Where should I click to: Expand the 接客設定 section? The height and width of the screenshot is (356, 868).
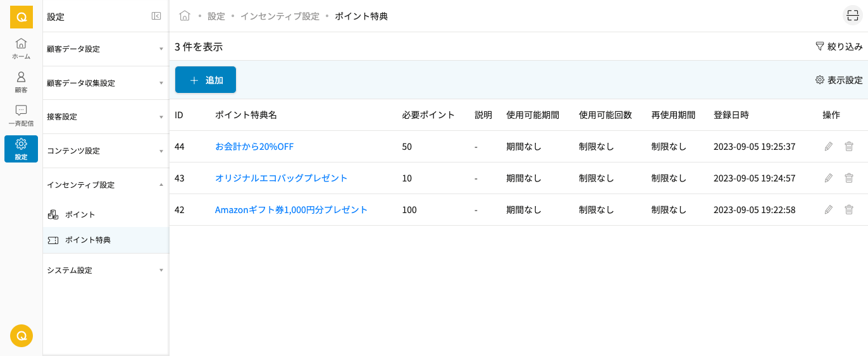tap(105, 117)
